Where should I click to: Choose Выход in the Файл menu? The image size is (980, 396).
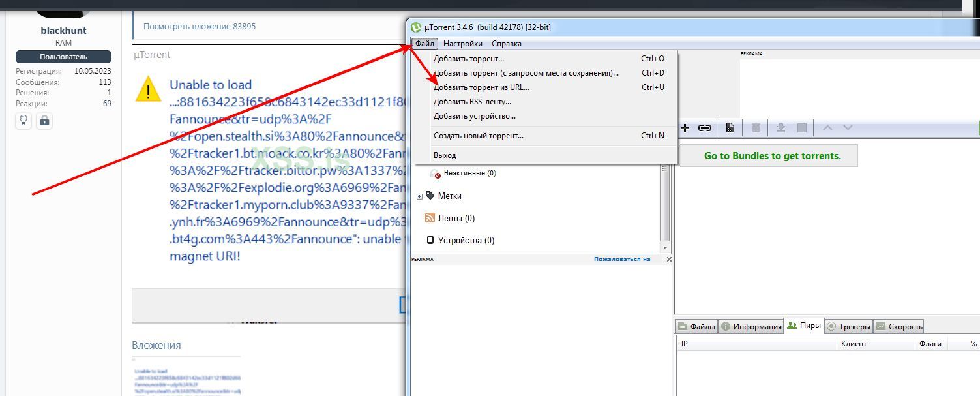(x=545, y=155)
